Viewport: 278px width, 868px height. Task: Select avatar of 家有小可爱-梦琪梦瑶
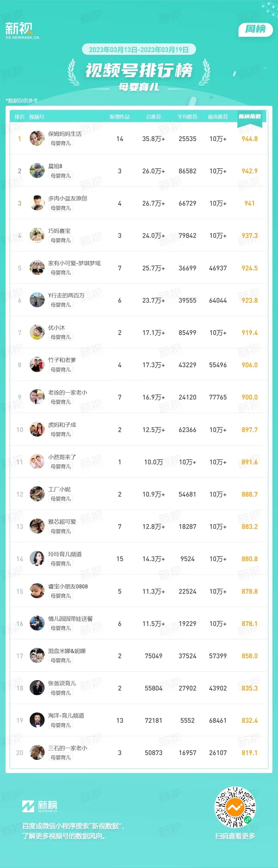click(37, 268)
